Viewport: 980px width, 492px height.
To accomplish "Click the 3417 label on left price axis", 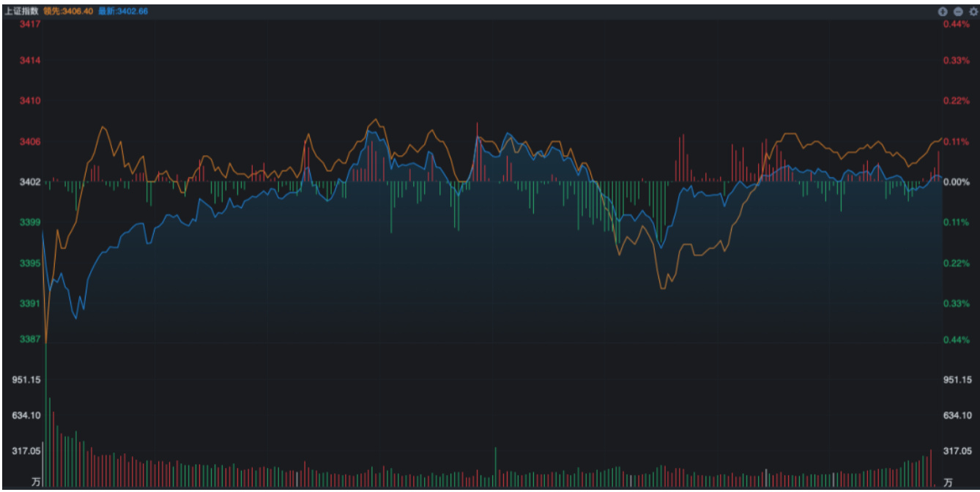I will [30, 24].
